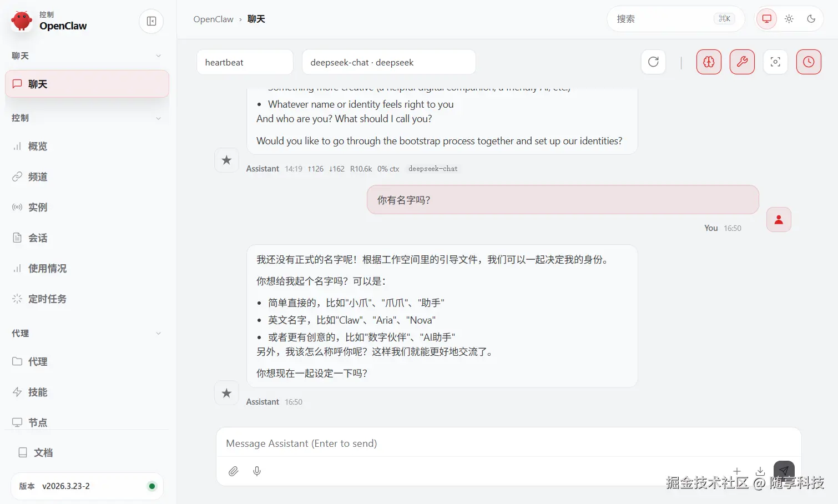Star the Assistant message sent at 16:50

[226, 393]
